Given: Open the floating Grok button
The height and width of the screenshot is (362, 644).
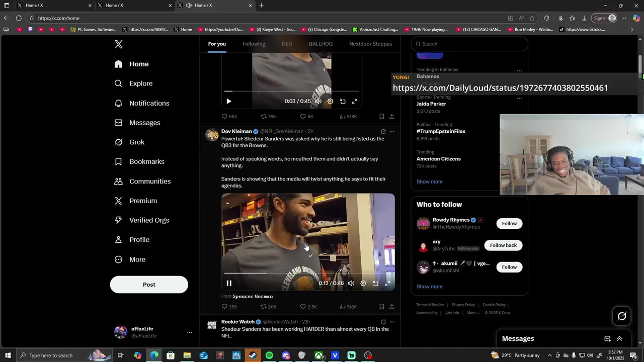Looking at the screenshot, I should [622, 316].
